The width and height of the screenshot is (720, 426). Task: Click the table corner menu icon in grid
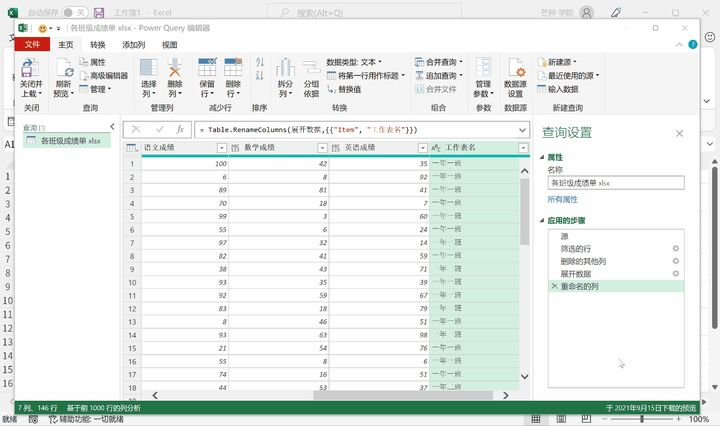pyautogui.click(x=132, y=148)
